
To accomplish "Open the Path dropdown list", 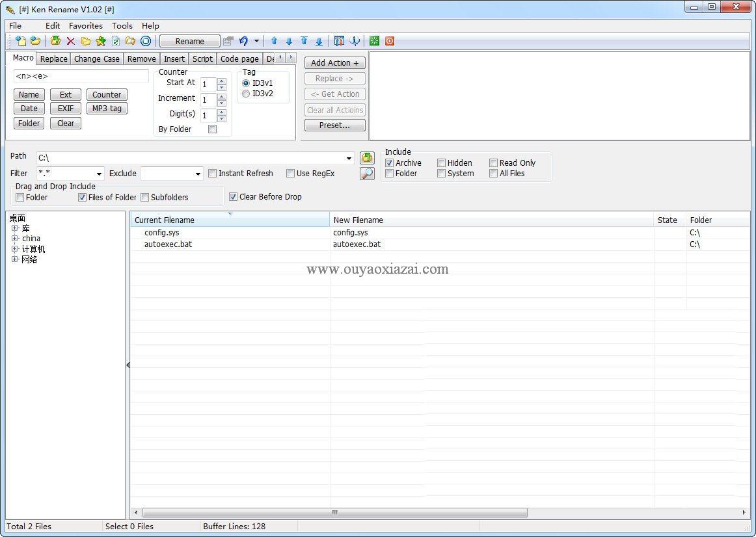I will coord(349,158).
